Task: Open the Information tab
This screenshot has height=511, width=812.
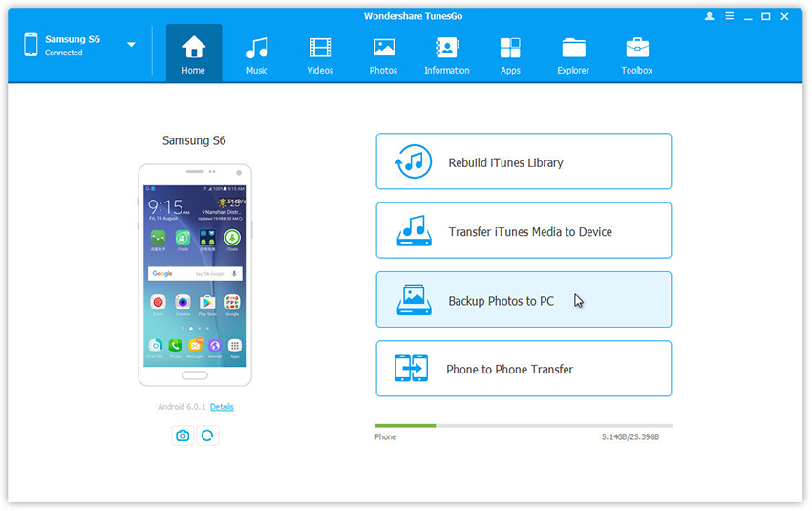Action: coord(447,53)
